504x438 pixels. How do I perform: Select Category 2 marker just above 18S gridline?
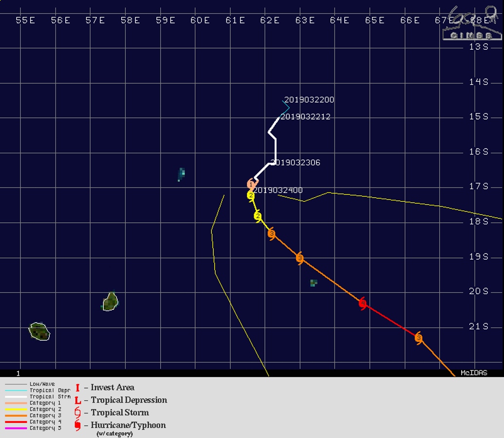(258, 216)
